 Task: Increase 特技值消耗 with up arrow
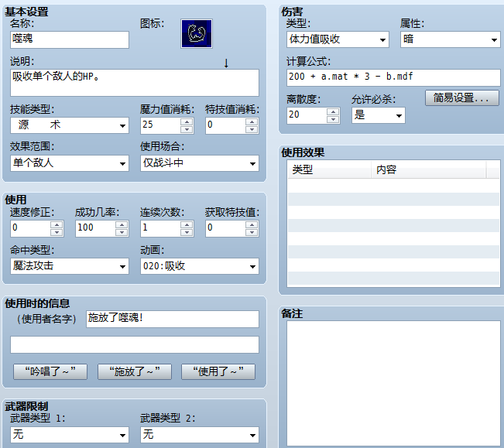tap(252, 121)
